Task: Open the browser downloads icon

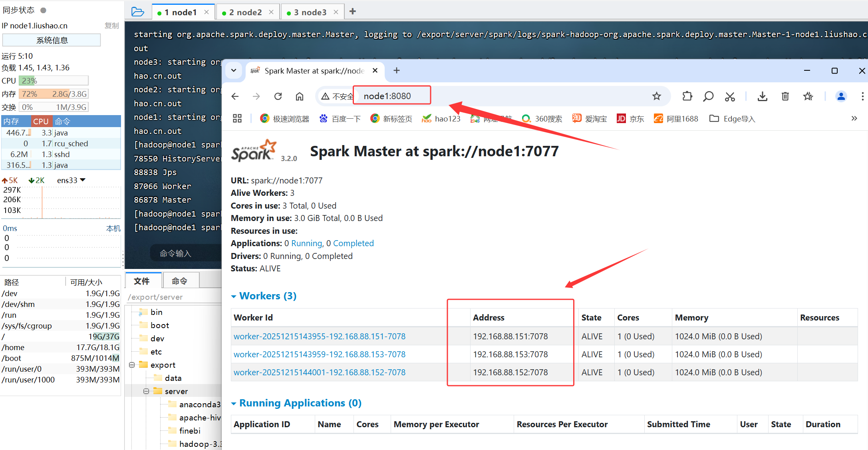Action: tap(762, 96)
